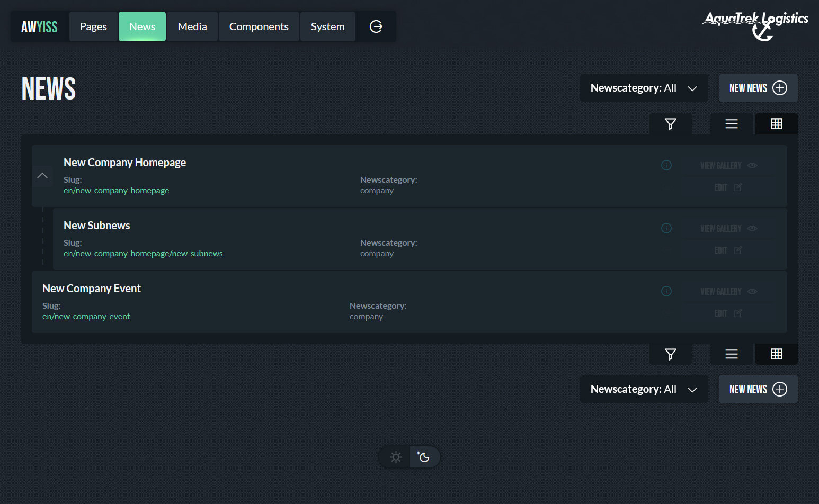819x504 pixels.
Task: Switch to list view above the news list
Action: (x=731, y=124)
